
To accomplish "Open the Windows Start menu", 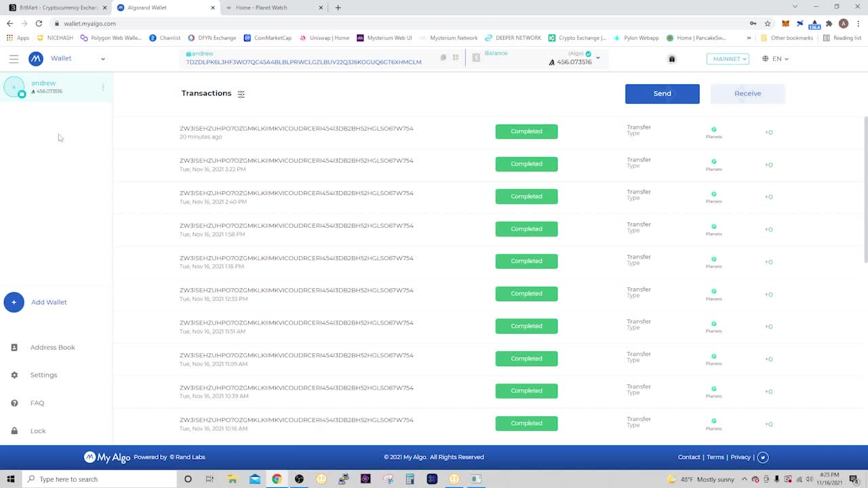I will coord(11,479).
